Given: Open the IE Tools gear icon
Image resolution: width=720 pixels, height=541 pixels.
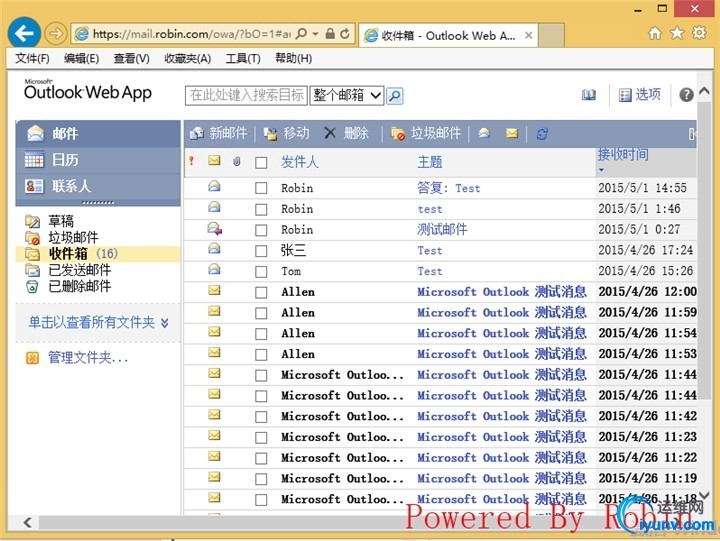Looking at the screenshot, I should (x=699, y=33).
